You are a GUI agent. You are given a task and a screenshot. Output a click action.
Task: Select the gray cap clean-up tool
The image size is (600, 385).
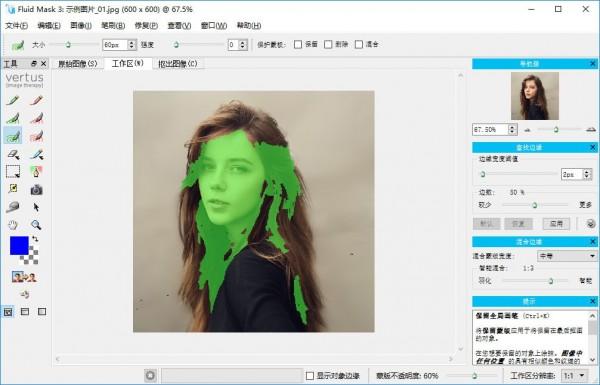click(13, 207)
